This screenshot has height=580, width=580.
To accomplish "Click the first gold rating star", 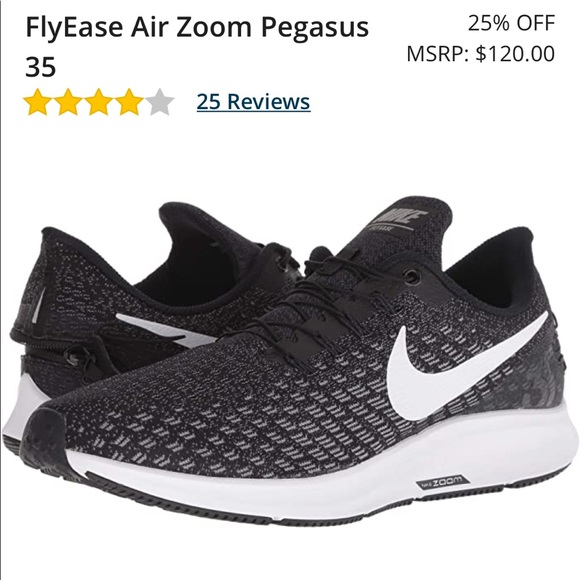I will (x=38, y=102).
